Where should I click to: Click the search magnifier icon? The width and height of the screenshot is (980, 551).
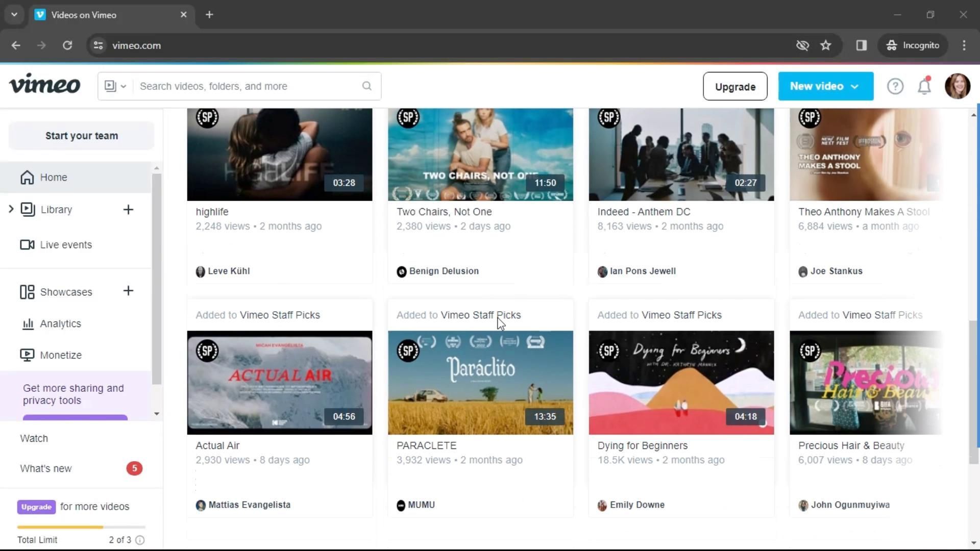(366, 86)
